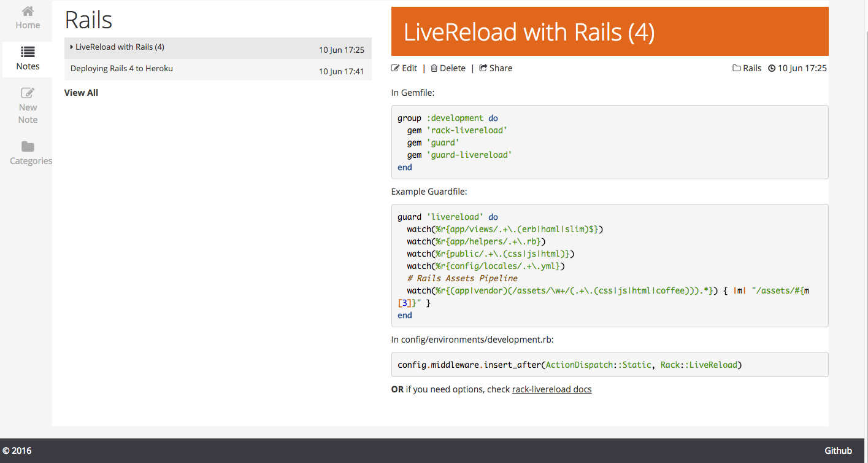Click the Categories folder icon in sidebar
The height and width of the screenshot is (463, 868).
28,146
